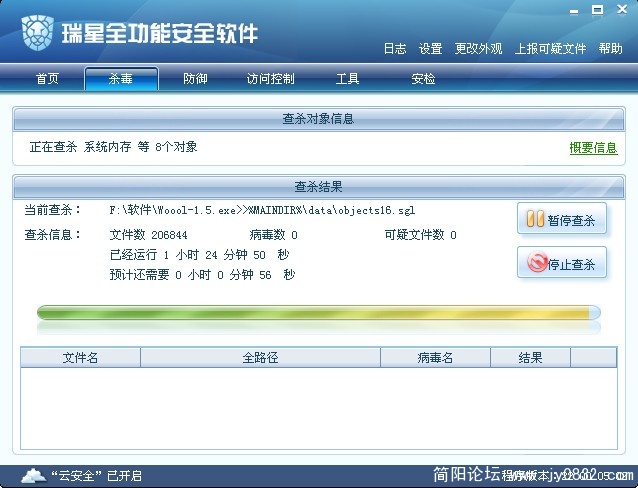The image size is (638, 488).
Task: Click the Rising lion shield logo
Action: click(x=37, y=33)
